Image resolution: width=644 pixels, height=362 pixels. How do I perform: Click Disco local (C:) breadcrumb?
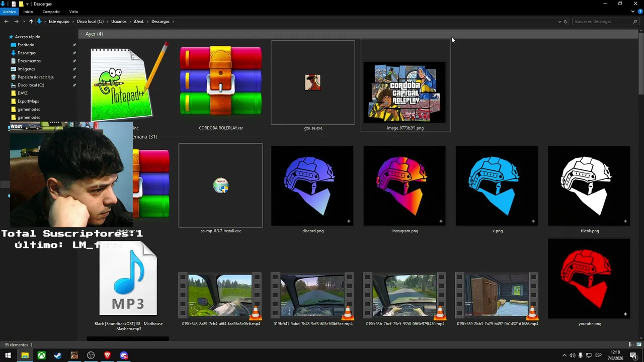pyautogui.click(x=90, y=22)
